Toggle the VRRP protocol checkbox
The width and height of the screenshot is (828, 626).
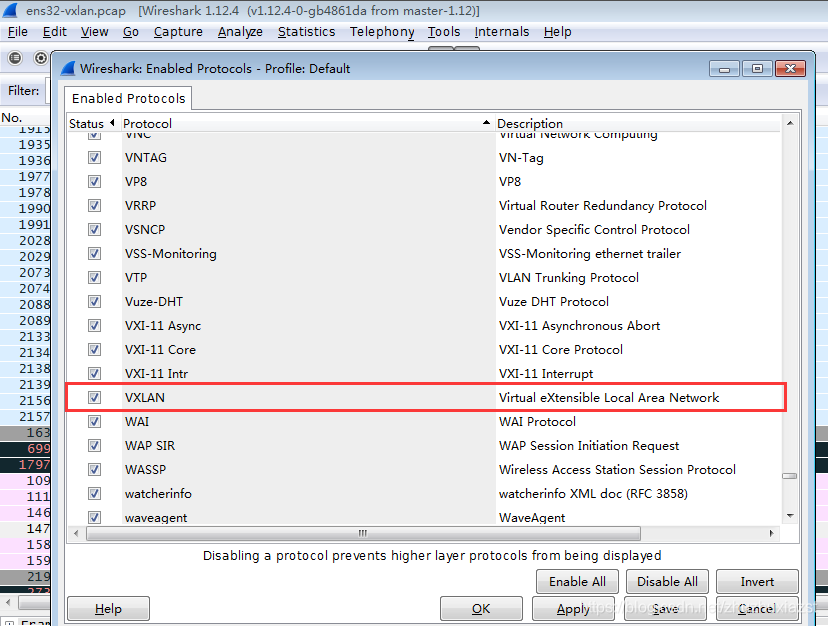click(x=95, y=205)
